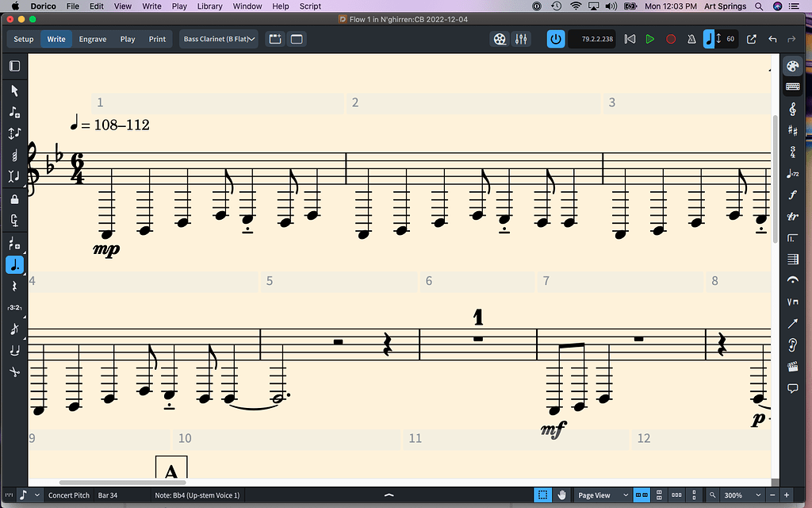812x508 pixels.
Task: Select the hand grab tool in the status bar
Action: click(x=562, y=495)
